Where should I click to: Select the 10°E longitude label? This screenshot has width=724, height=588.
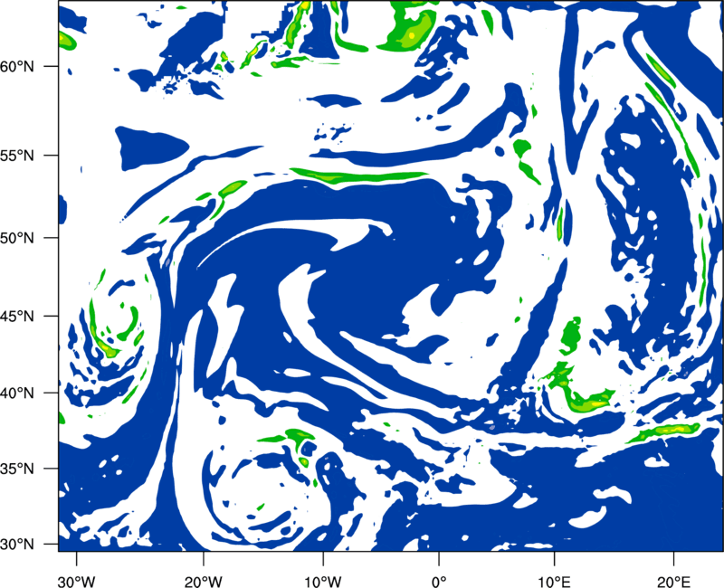click(554, 582)
